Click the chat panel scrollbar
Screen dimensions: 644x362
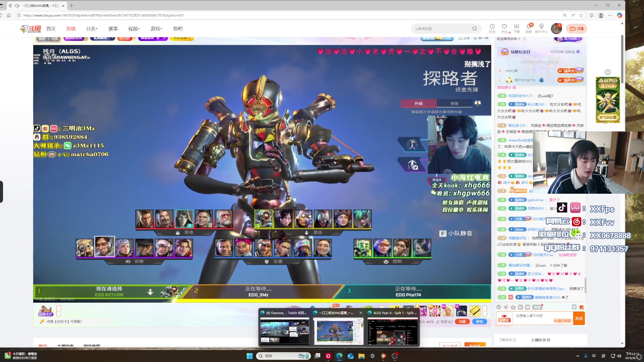coord(586,285)
